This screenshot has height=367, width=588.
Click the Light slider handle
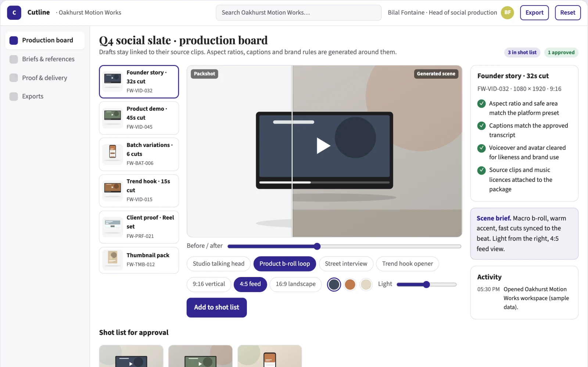click(426, 284)
